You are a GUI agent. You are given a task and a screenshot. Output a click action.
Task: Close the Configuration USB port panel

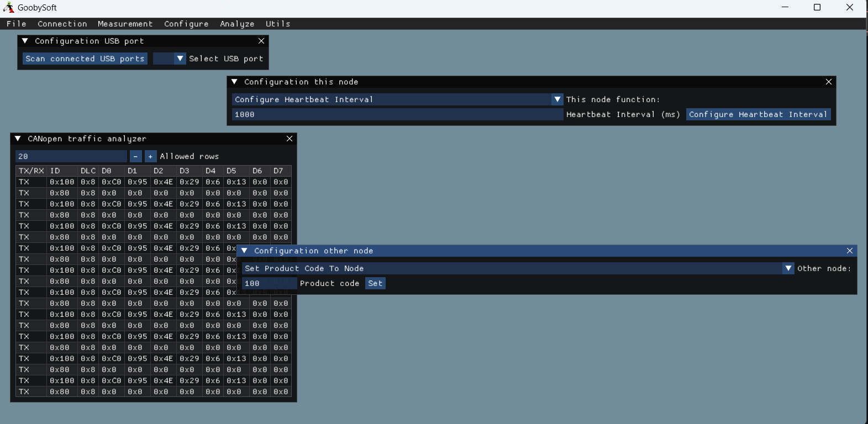click(x=261, y=41)
